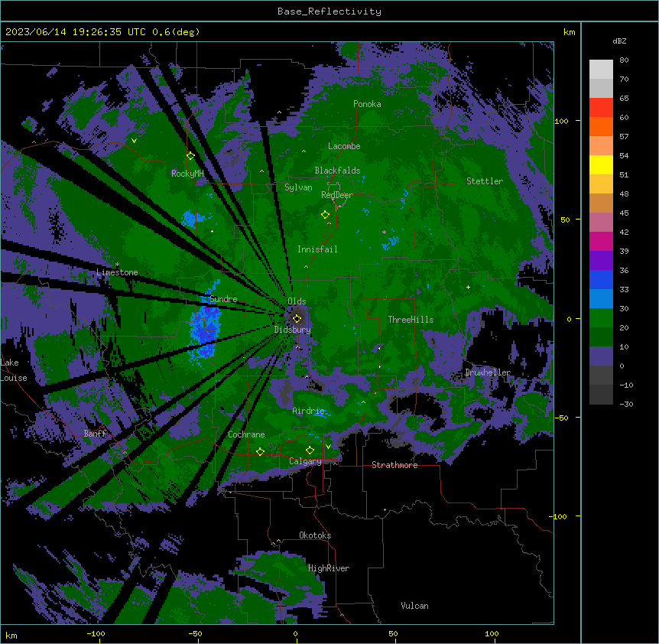Click the Airdrie city label

point(309,411)
